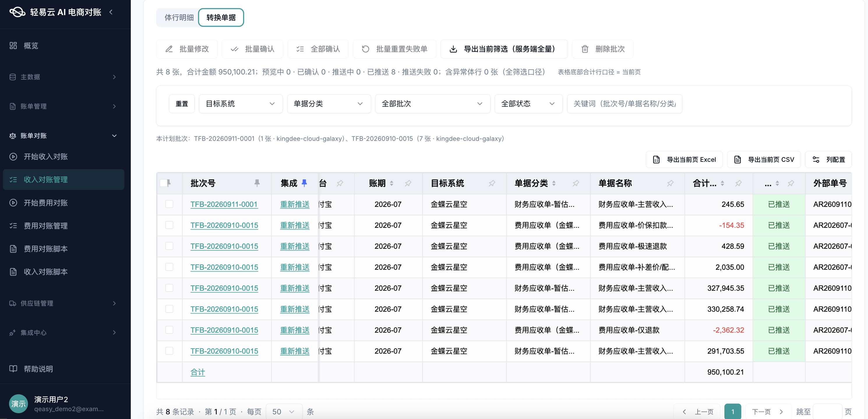Open 目标系统 filter dropdown
The height and width of the screenshot is (419, 868).
(241, 104)
